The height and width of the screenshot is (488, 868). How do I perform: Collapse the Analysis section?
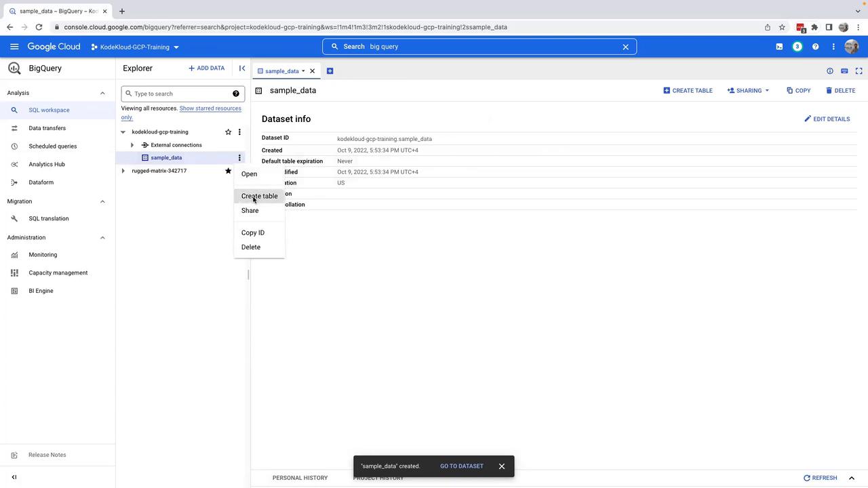(102, 93)
